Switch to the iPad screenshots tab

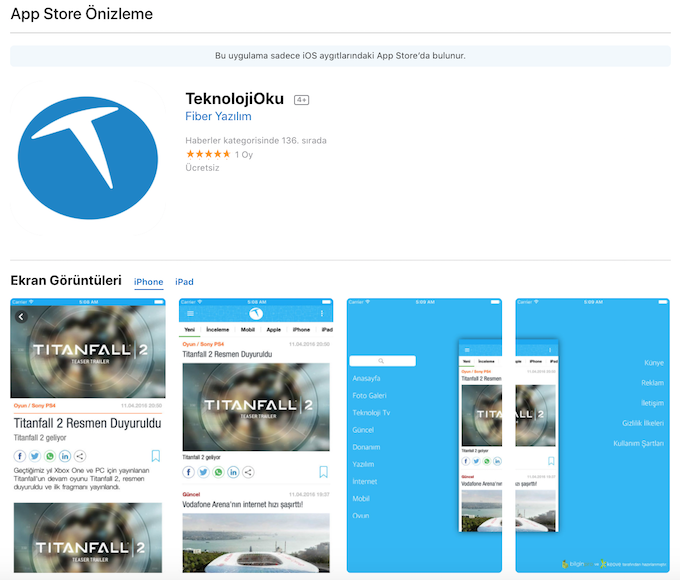[184, 282]
